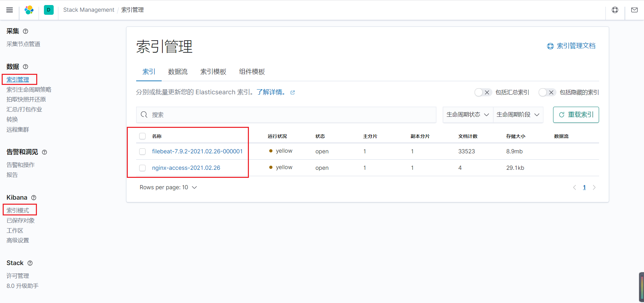
Task: Open the newsfeed mail icon
Action: click(635, 10)
